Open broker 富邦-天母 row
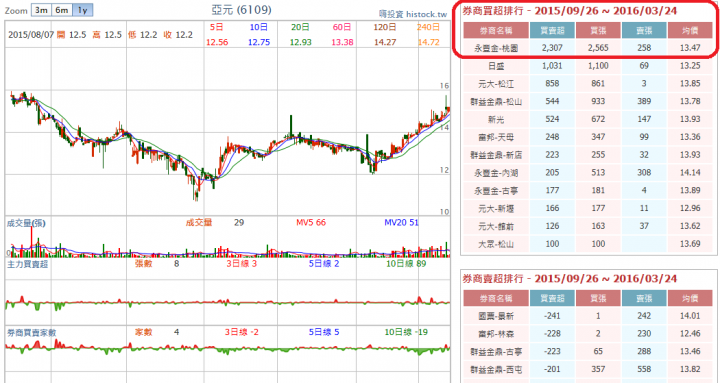The width and height of the screenshot is (720, 383). click(495, 137)
